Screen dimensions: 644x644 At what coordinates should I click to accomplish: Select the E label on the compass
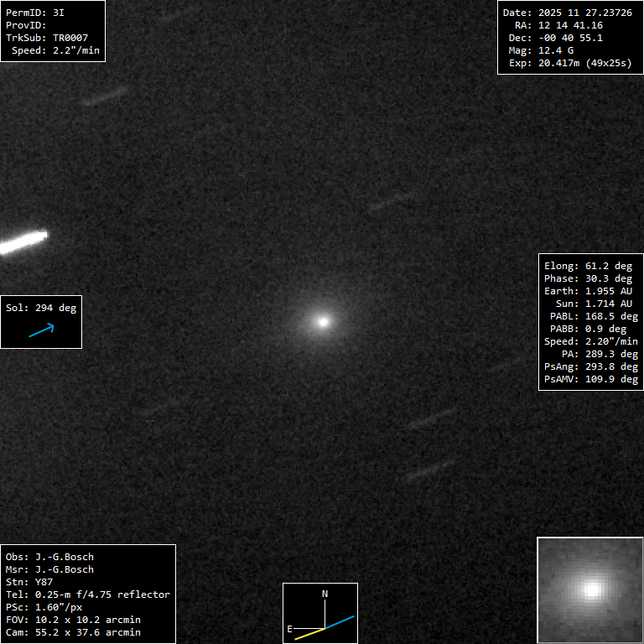coord(290,628)
